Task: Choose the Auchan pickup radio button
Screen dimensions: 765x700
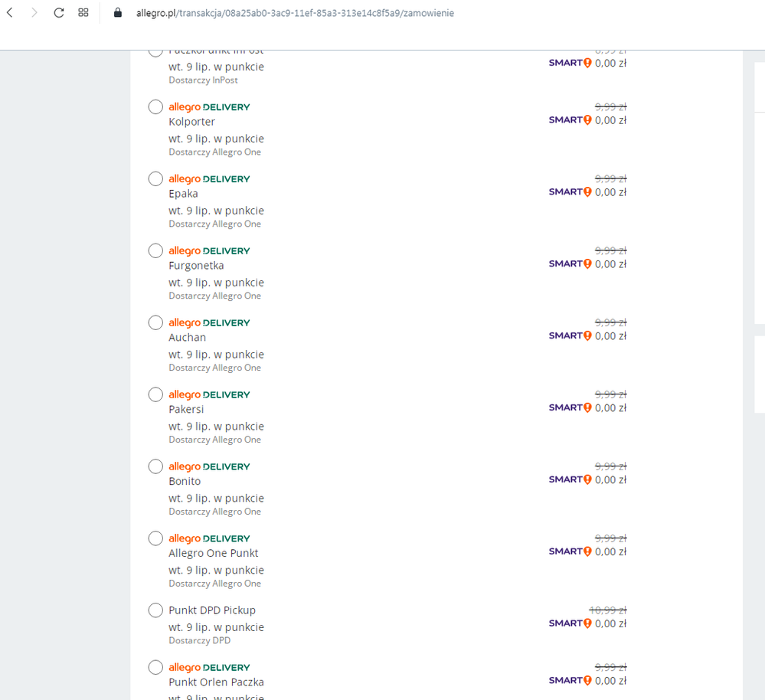Action: point(155,322)
